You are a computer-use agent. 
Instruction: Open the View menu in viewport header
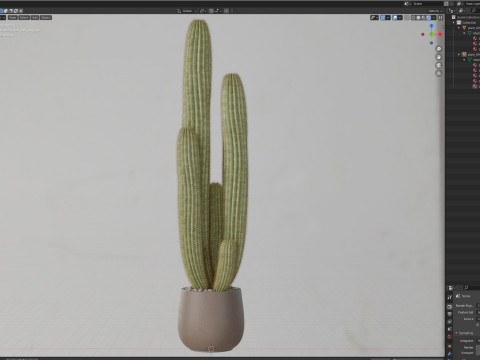pos(13,17)
